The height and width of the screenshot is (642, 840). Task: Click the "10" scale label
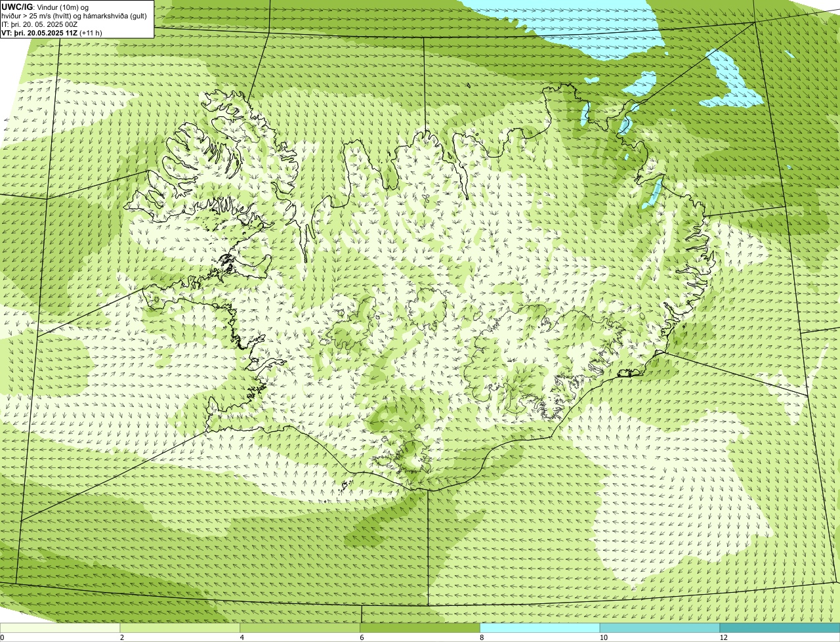click(x=603, y=637)
